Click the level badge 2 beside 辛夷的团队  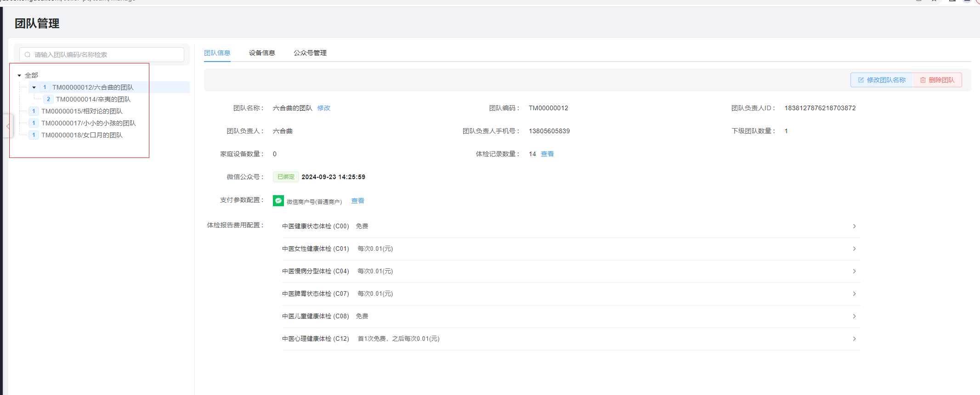click(x=48, y=99)
